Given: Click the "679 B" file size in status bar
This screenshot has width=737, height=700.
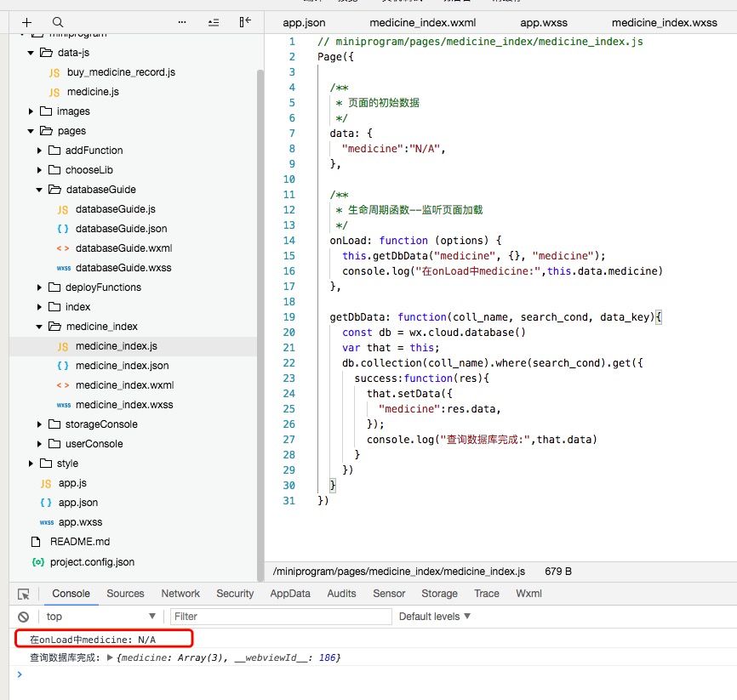Looking at the screenshot, I should point(558,572).
